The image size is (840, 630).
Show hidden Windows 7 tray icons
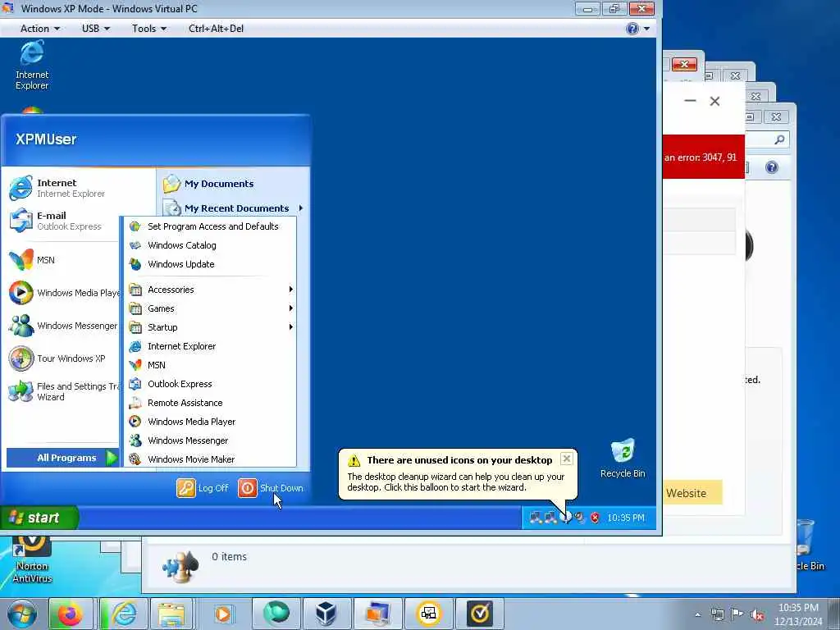point(697,614)
